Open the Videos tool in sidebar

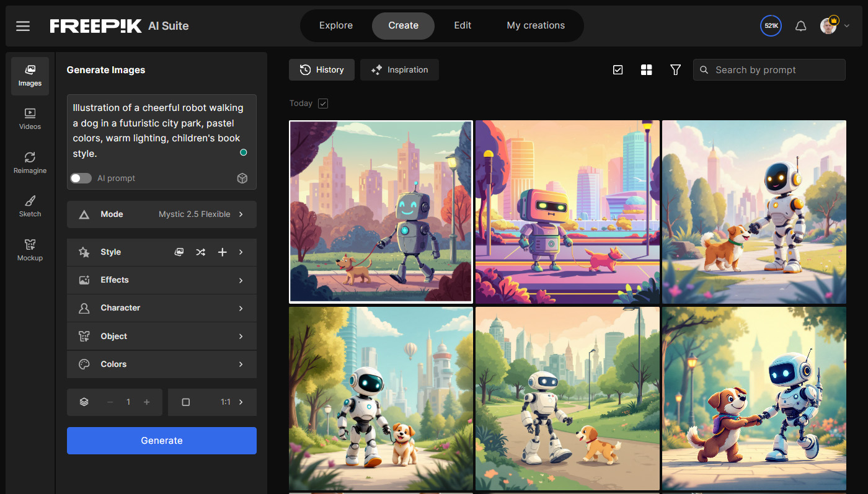pos(30,119)
